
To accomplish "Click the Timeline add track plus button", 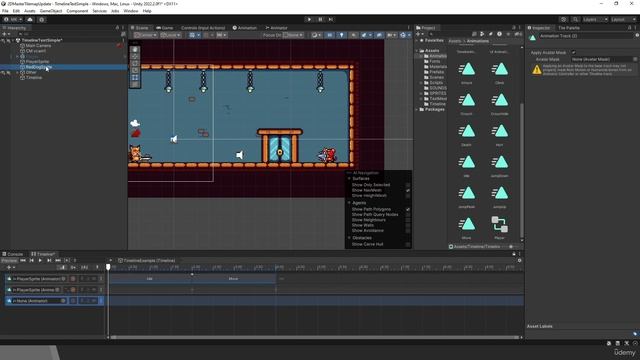I will 9,267.
